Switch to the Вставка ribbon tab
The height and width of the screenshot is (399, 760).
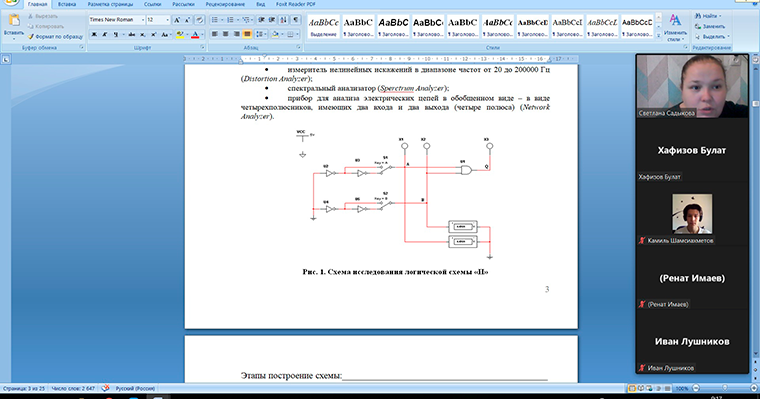67,4
